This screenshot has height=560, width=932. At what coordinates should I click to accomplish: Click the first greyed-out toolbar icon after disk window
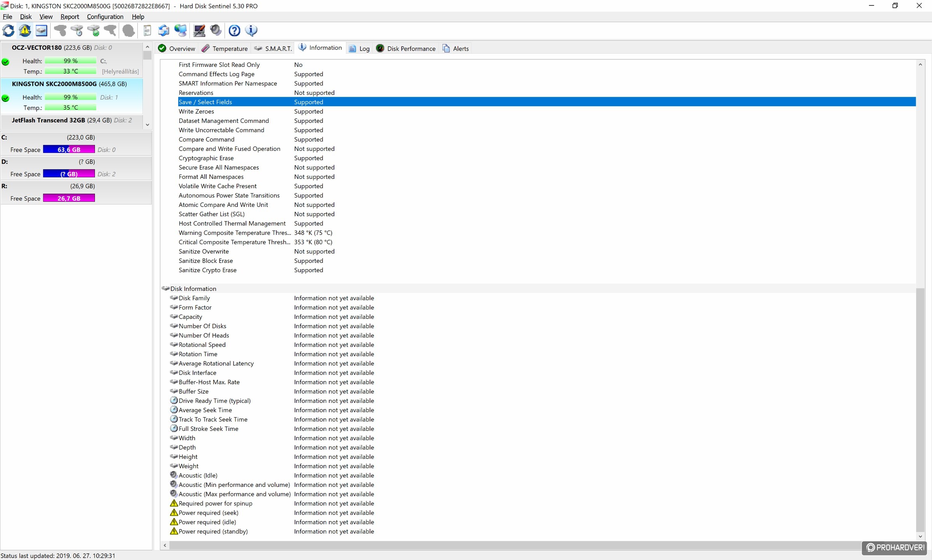(60, 30)
